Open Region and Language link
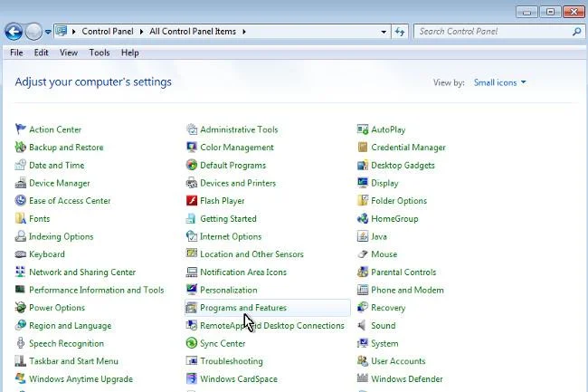Image resolution: width=588 pixels, height=392 pixels. click(x=71, y=326)
